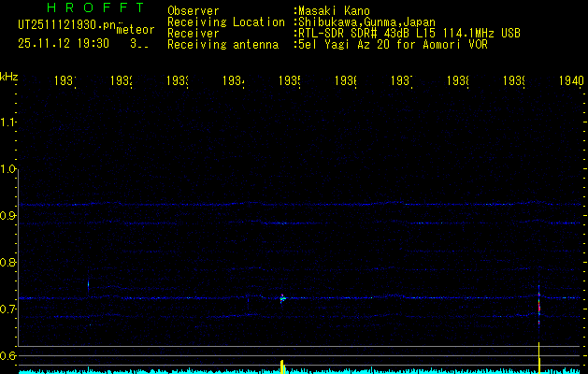588x374 pixels.
Task: Click the green meteor count label
Action: (x=136, y=29)
